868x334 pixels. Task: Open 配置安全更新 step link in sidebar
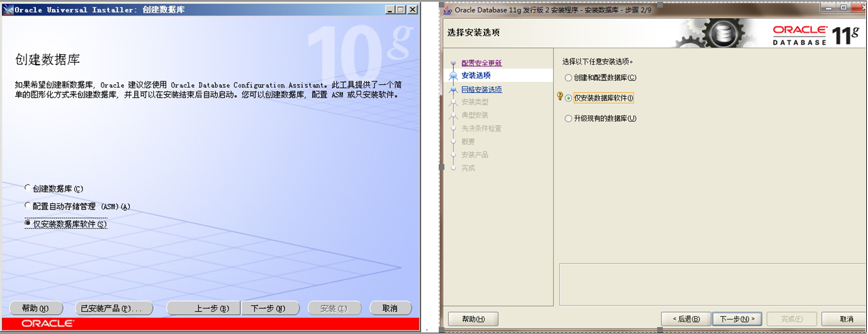tap(482, 63)
